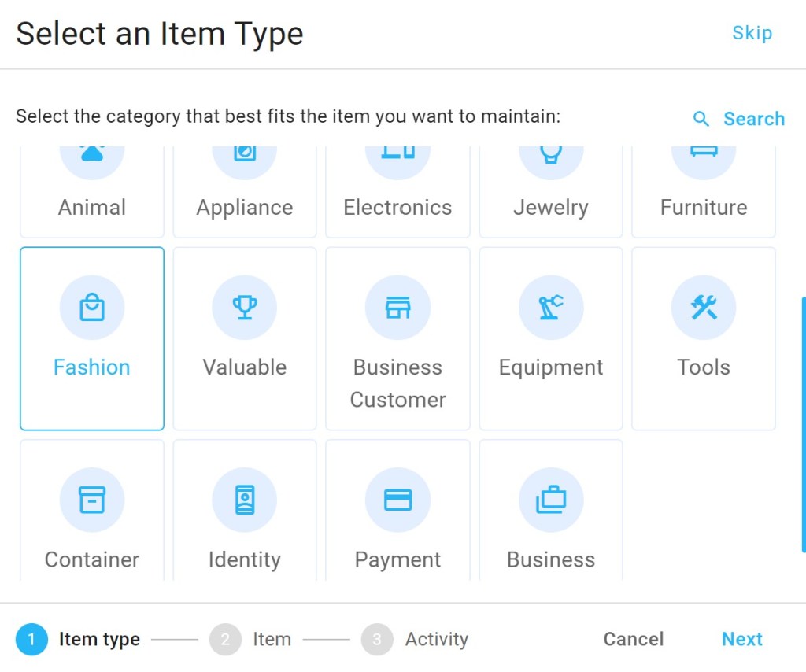The image size is (806, 672).
Task: Click the Appliance label text
Action: [245, 209]
